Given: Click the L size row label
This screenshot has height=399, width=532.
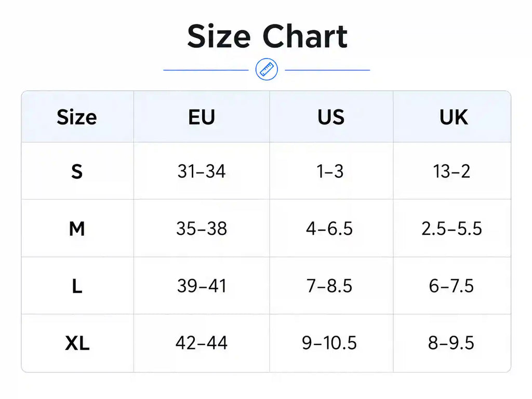Looking at the screenshot, I should tap(77, 286).
